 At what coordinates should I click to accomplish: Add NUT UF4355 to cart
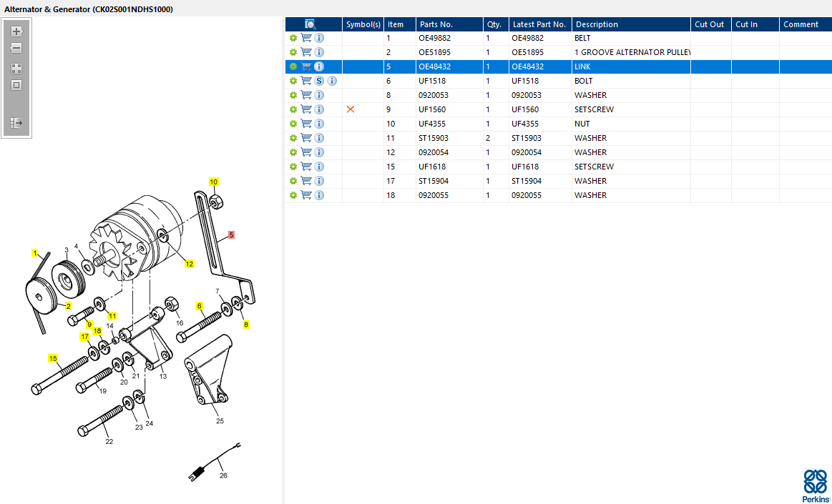point(306,124)
